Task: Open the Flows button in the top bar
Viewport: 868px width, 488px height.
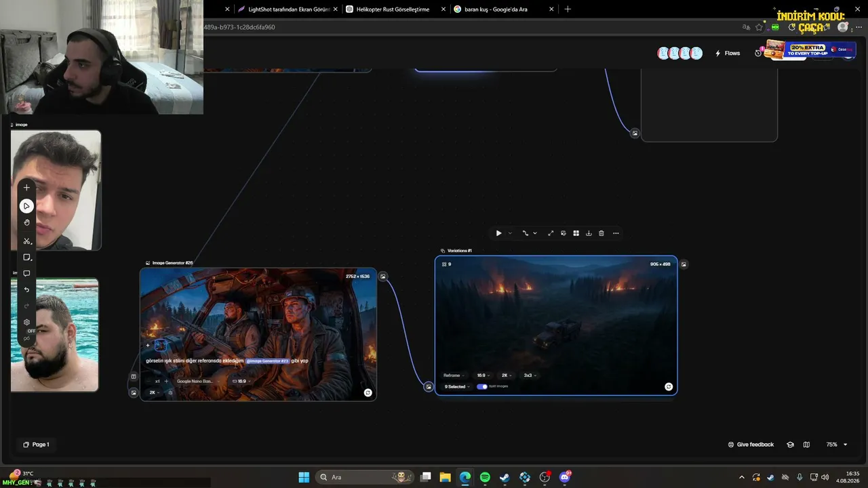Action: 728,54
